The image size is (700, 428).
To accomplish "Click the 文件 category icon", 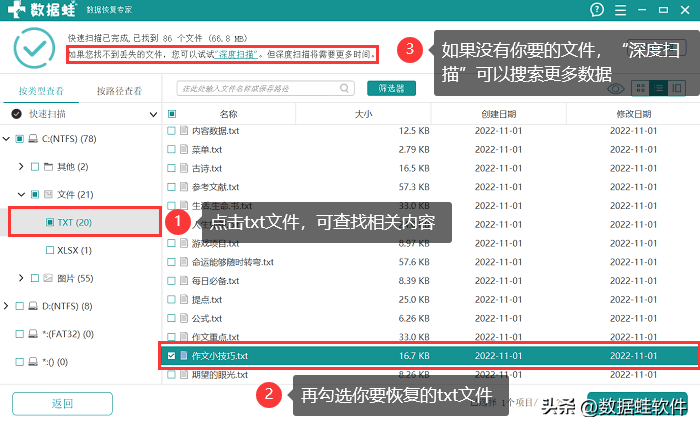I will click(48, 195).
